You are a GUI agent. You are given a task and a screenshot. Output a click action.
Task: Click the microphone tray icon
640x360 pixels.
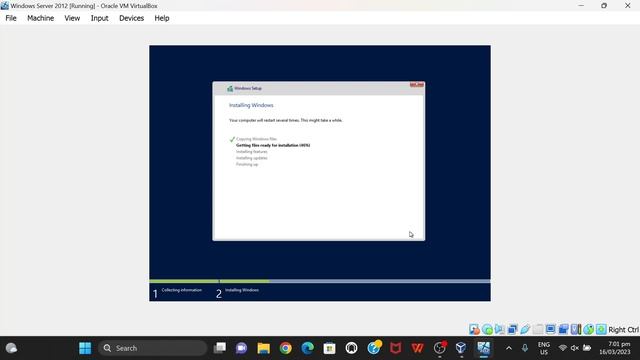point(524,348)
